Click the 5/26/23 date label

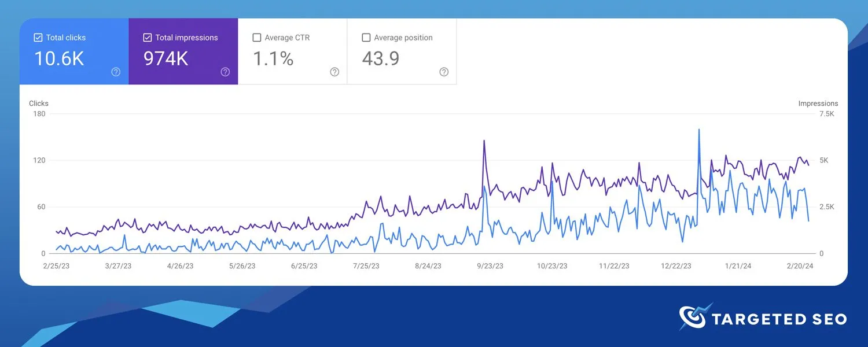coord(242,266)
